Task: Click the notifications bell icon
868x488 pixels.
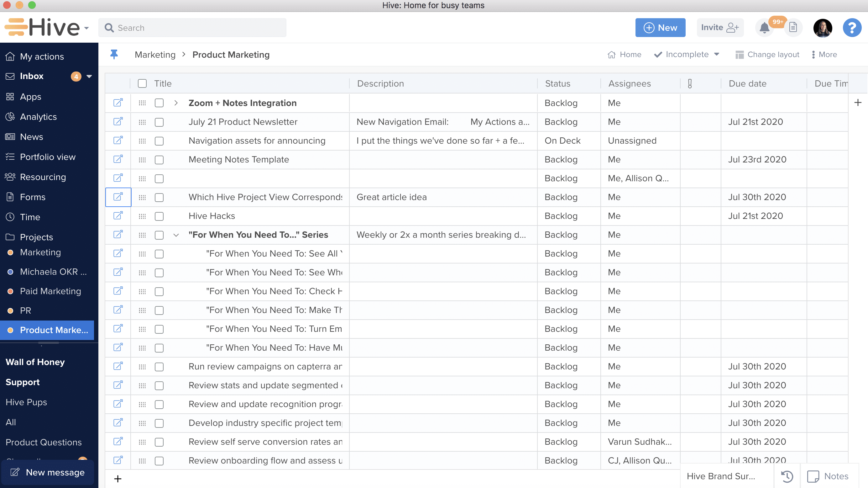Action: 764,28
